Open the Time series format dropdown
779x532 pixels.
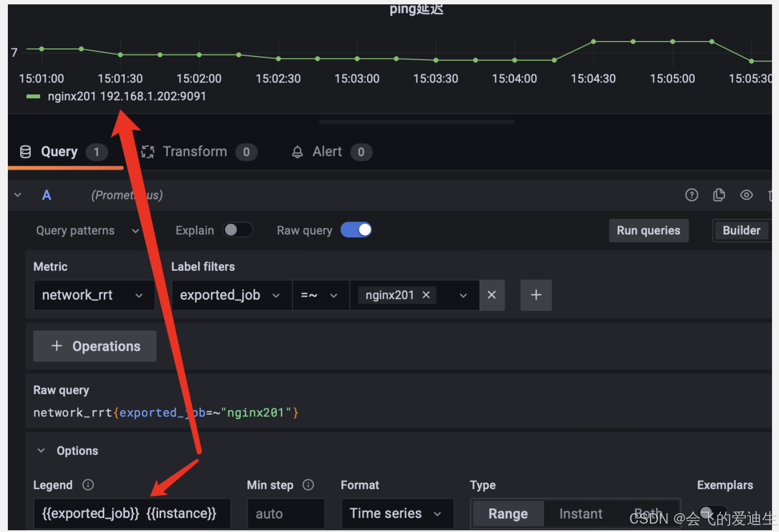tap(397, 514)
